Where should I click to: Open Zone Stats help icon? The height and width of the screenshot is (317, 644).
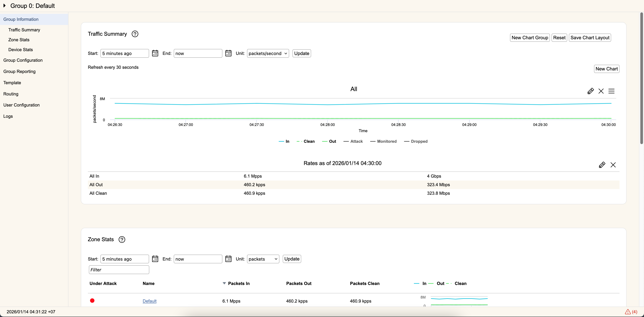click(x=122, y=240)
